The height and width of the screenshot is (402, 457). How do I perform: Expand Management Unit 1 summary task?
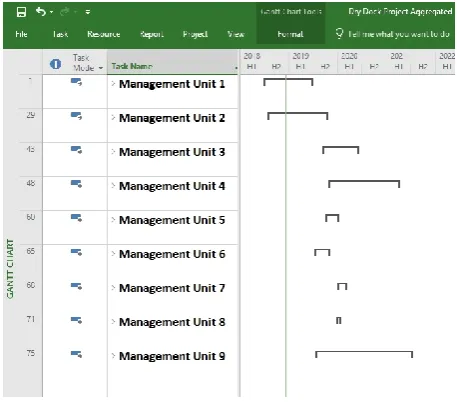tap(113, 83)
